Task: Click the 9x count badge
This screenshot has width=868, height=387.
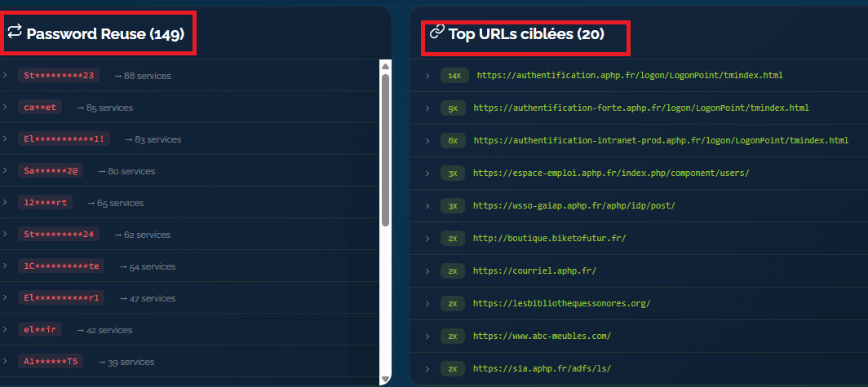Action: pos(453,108)
